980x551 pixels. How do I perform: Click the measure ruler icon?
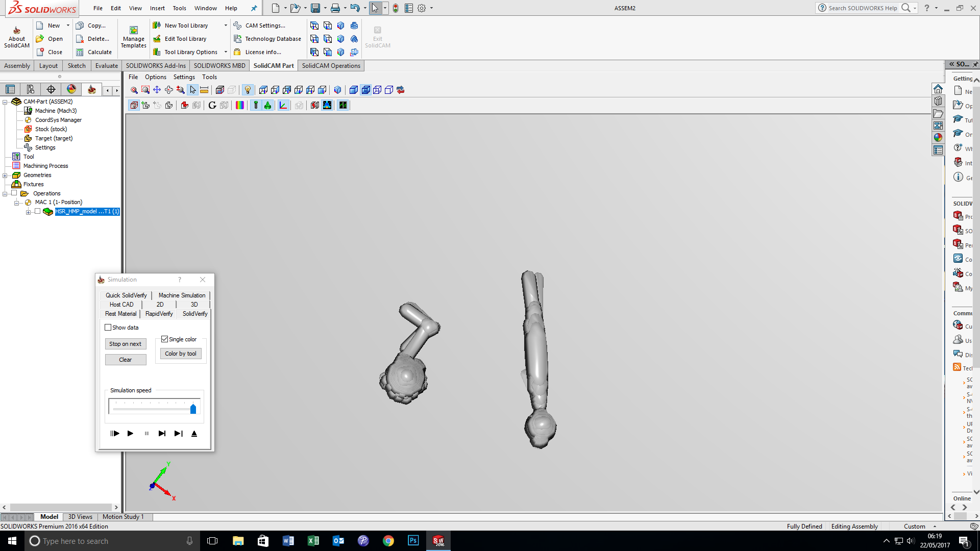point(204,90)
